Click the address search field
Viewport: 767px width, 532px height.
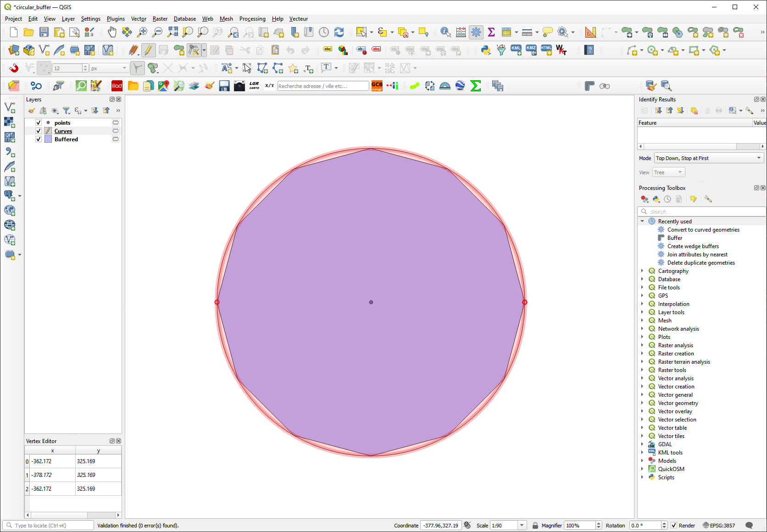[x=323, y=86]
